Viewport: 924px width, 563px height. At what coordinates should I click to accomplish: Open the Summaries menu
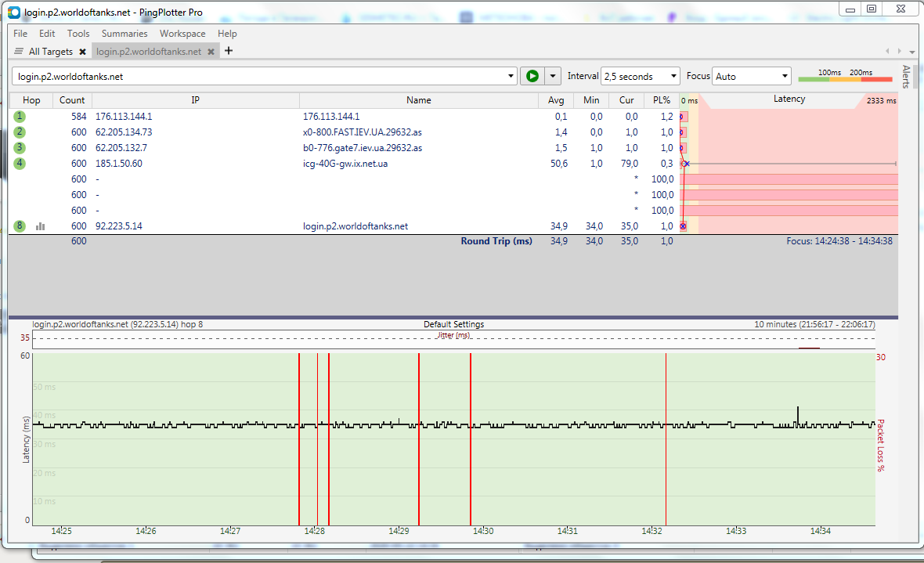pyautogui.click(x=125, y=34)
